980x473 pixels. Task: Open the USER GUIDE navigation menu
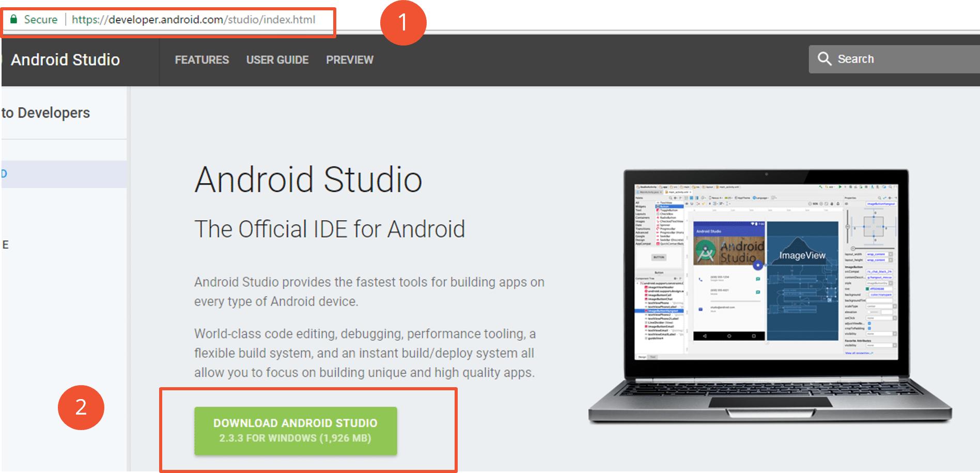click(x=277, y=59)
